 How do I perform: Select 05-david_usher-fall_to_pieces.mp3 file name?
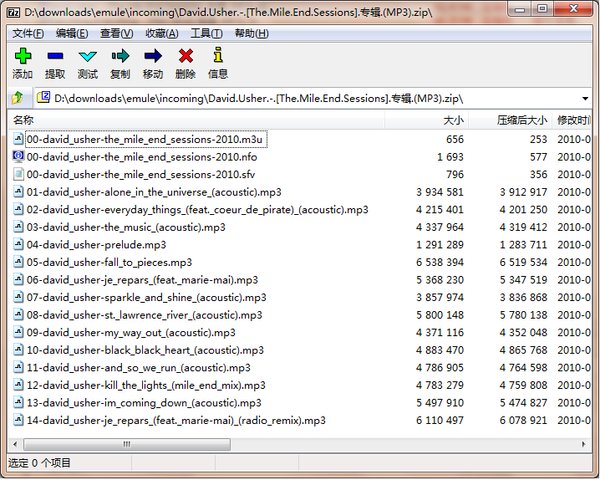click(109, 262)
